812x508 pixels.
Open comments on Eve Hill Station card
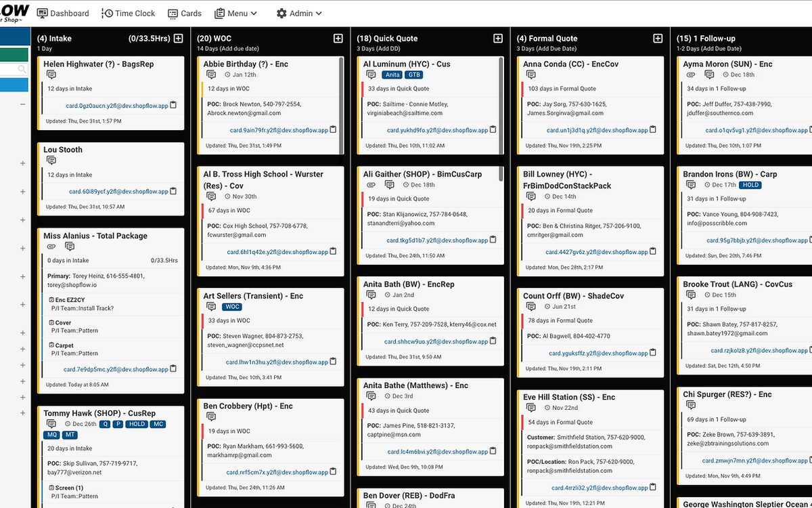tap(531, 408)
